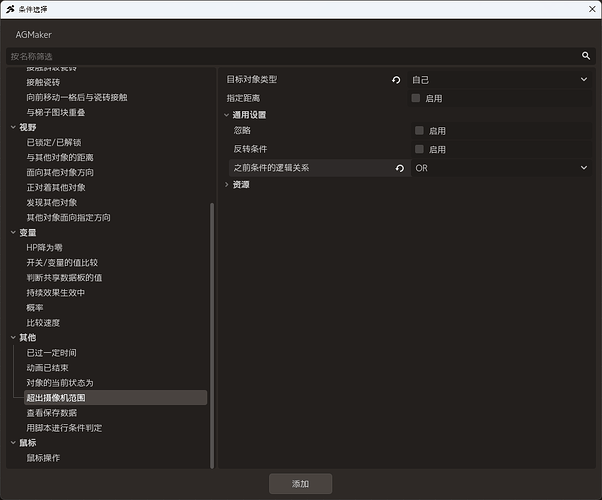Enable the 反转条件 checkbox
The width and height of the screenshot is (602, 500).
click(x=419, y=149)
